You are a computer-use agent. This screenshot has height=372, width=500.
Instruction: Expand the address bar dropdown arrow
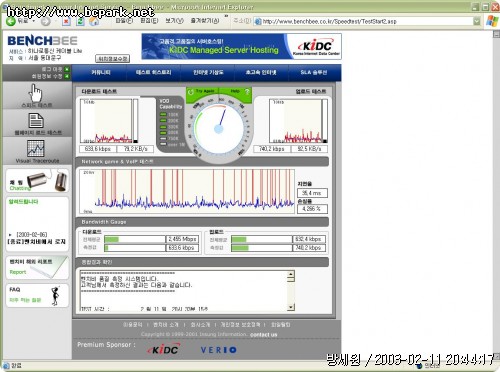(x=477, y=21)
